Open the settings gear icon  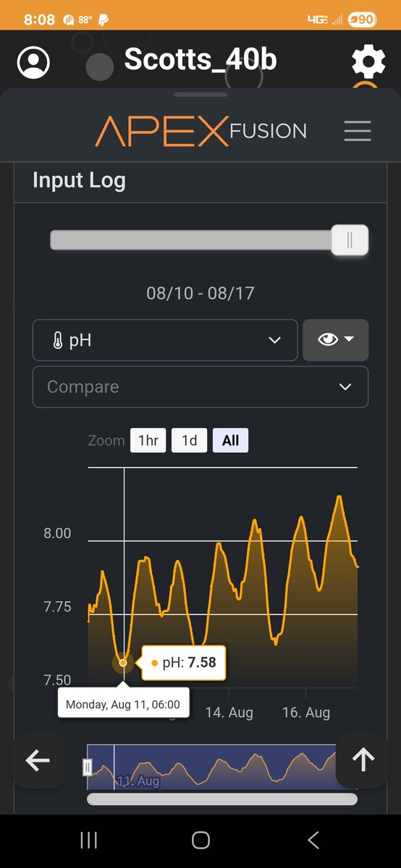(368, 62)
